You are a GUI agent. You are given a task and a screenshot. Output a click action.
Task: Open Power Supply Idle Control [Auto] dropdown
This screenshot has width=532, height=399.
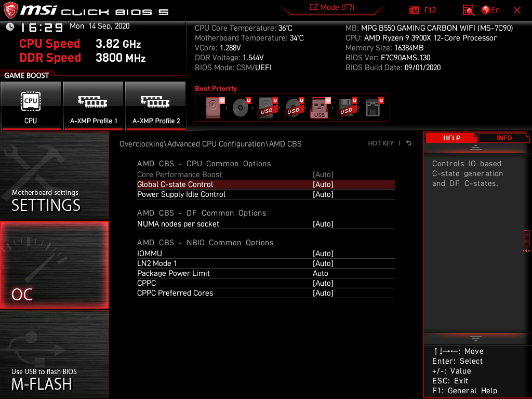tap(323, 194)
